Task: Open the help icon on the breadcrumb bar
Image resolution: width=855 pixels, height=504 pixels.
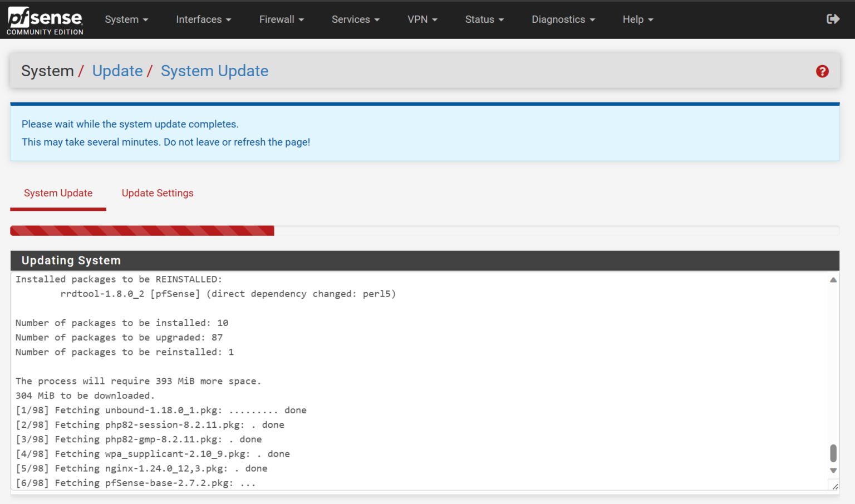Action: pyautogui.click(x=822, y=71)
